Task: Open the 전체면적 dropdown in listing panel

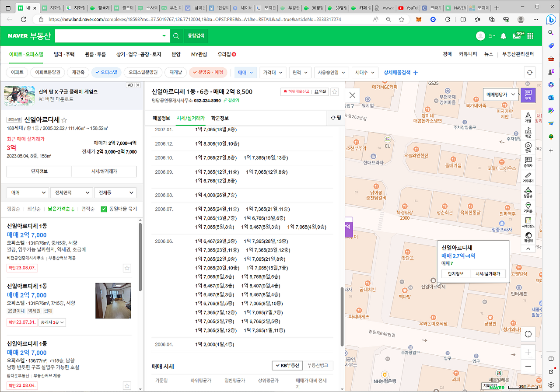Action: click(x=71, y=193)
